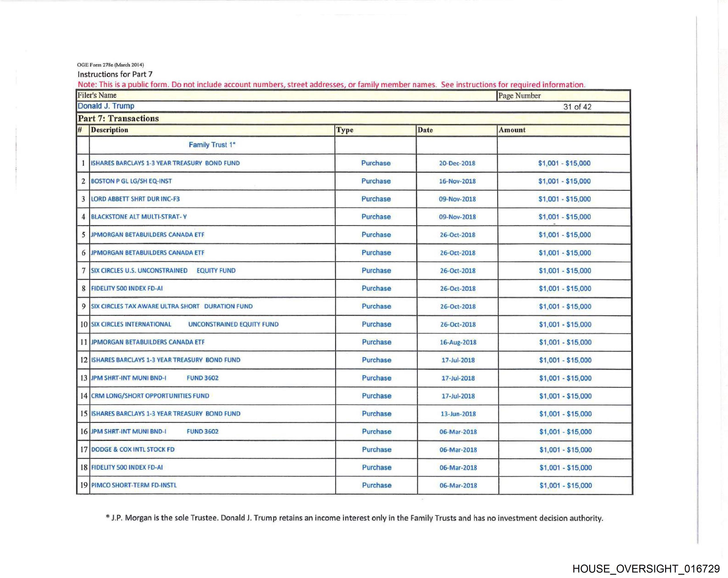Image resolution: width=728 pixels, height=578 pixels.
Task: Click BLACKSTONE ALT MULTI-STRAT- Y row text
Action: point(139,217)
